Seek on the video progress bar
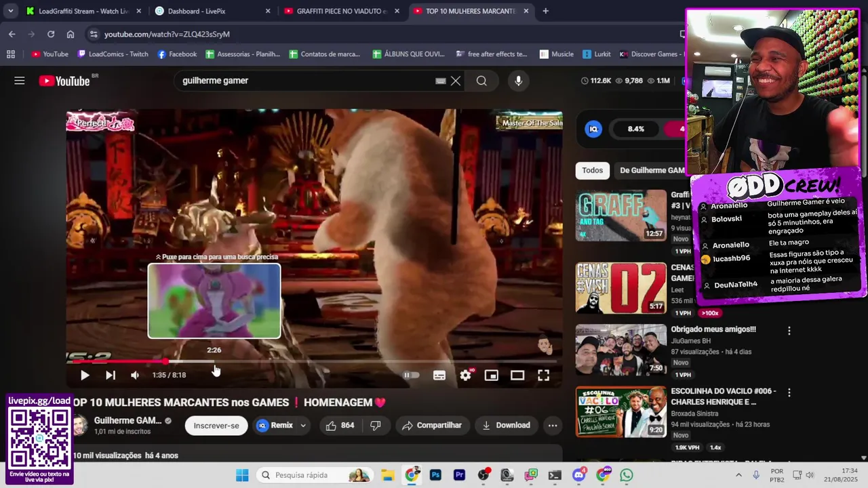The height and width of the screenshot is (488, 868). click(314, 361)
